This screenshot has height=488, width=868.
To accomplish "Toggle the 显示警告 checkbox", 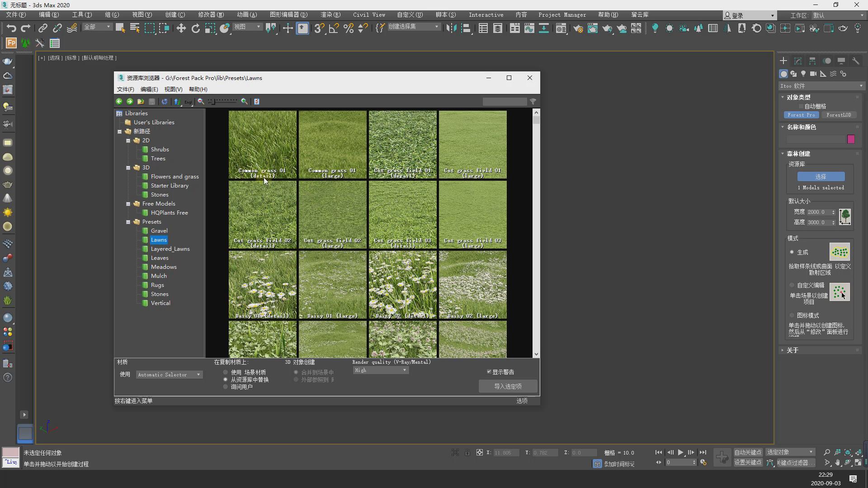I will pyautogui.click(x=489, y=371).
